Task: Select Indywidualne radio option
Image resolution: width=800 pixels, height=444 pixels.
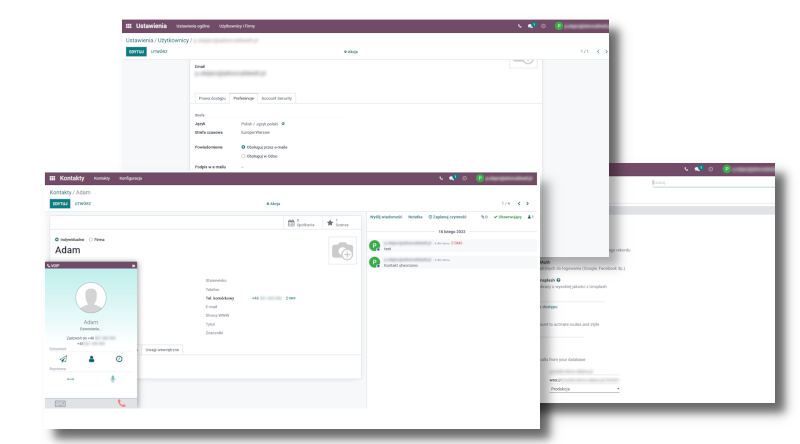Action: 57,239
